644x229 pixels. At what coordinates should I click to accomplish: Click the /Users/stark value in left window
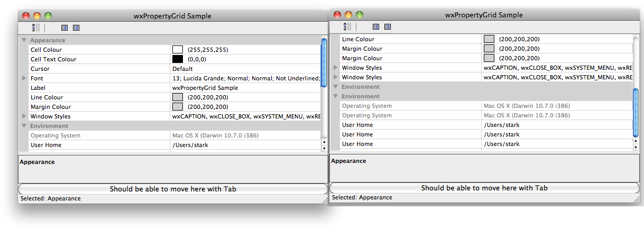[191, 145]
